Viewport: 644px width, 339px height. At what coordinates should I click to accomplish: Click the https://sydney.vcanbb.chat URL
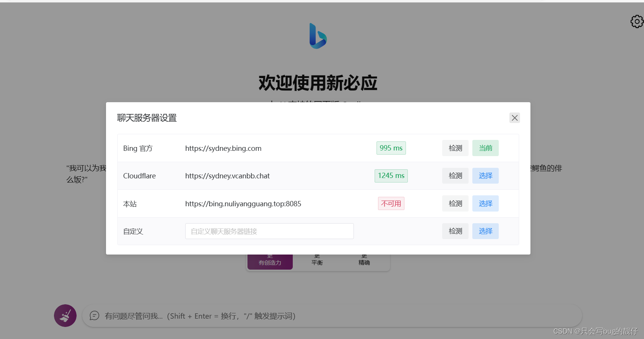(227, 176)
